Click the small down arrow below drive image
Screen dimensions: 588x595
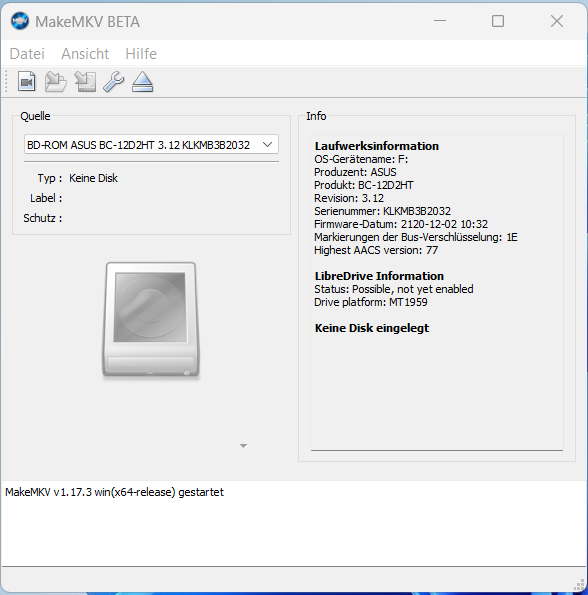click(244, 446)
